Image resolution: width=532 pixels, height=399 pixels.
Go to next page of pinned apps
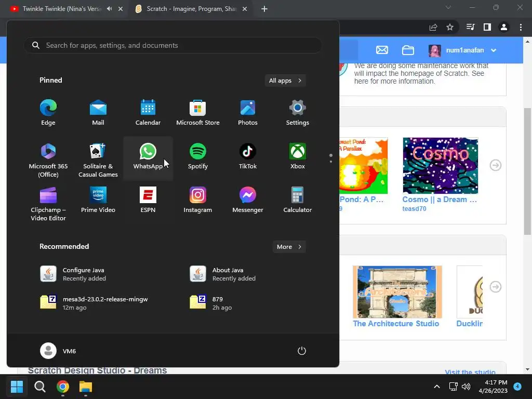[331, 162]
